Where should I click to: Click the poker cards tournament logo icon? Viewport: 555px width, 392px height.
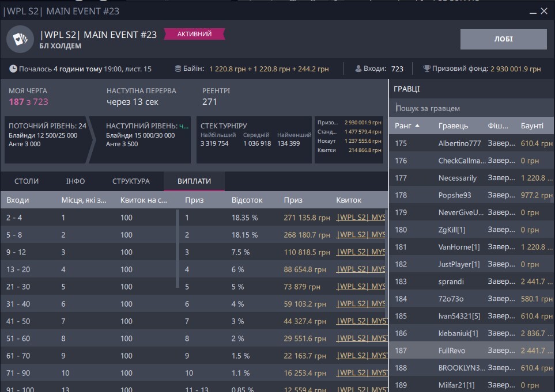[20, 39]
